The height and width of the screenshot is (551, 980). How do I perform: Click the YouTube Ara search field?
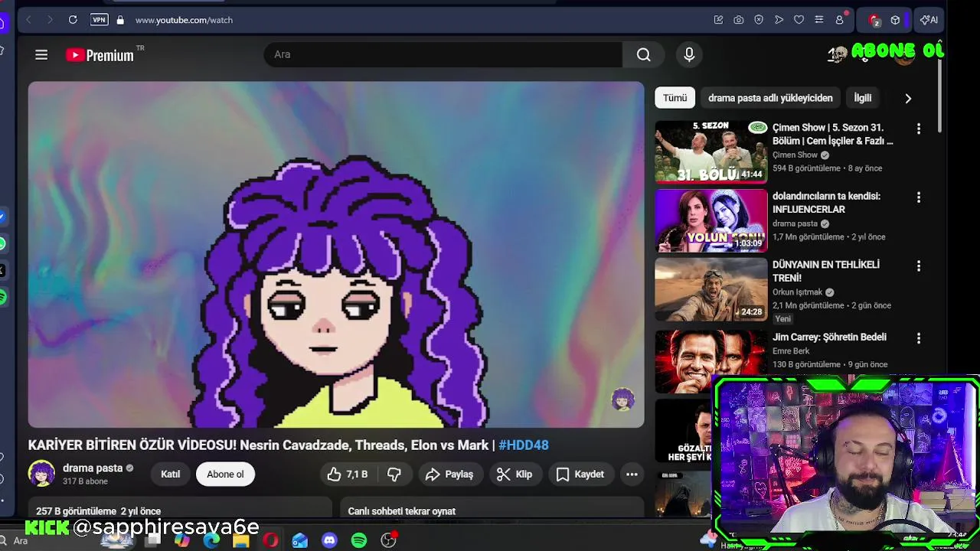coord(443,54)
